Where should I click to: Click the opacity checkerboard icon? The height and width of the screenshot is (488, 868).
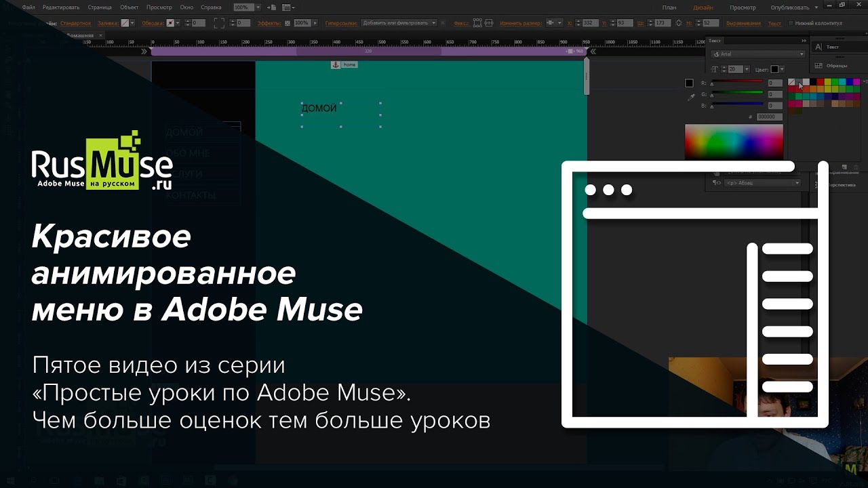288,23
